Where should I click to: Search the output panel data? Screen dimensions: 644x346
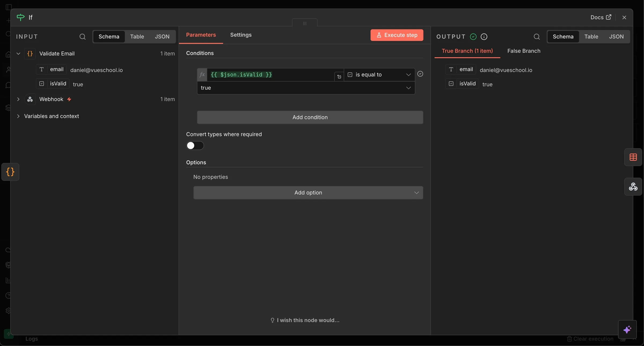click(537, 36)
